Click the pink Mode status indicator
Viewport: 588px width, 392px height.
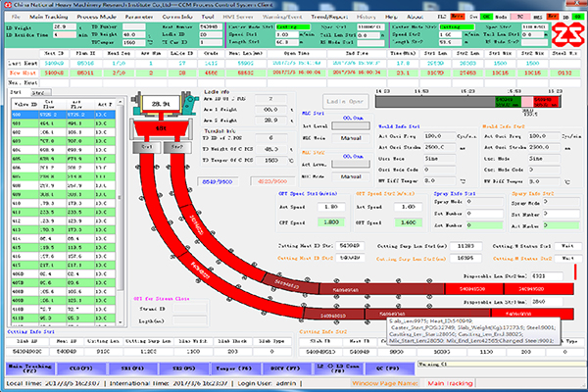(520, 17)
